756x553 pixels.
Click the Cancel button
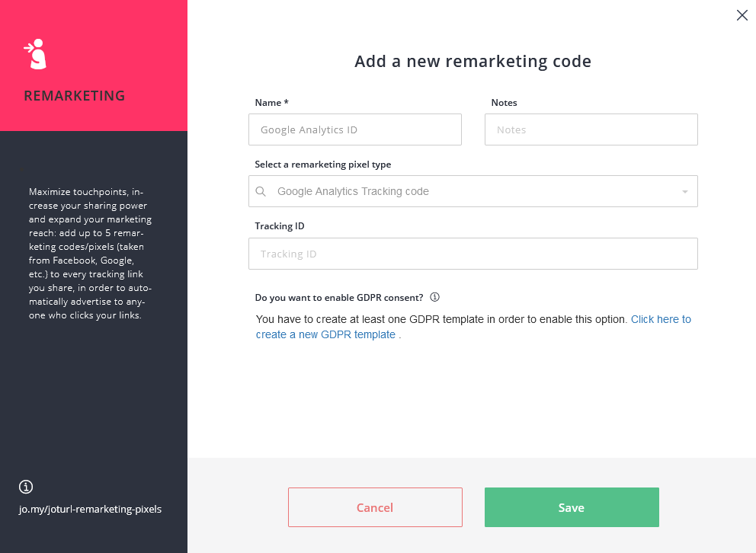point(375,507)
